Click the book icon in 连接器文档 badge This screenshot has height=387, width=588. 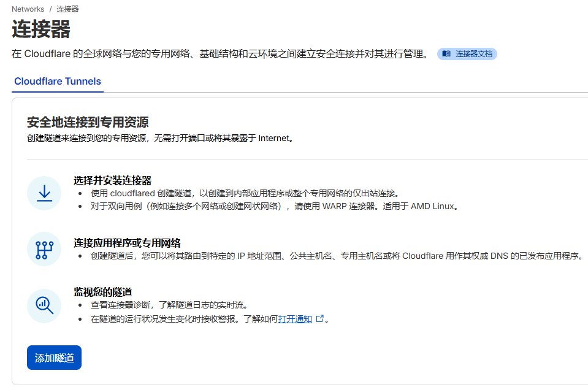click(446, 54)
